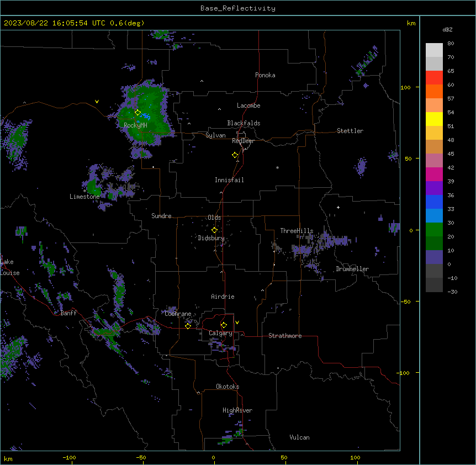Select the blue 36 dBZ legend color

[x=434, y=202]
